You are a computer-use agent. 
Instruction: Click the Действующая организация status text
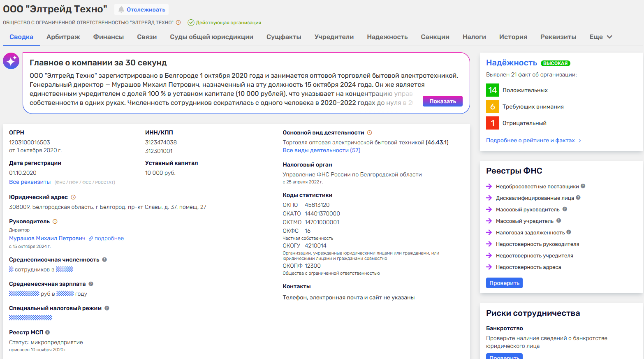point(228,23)
